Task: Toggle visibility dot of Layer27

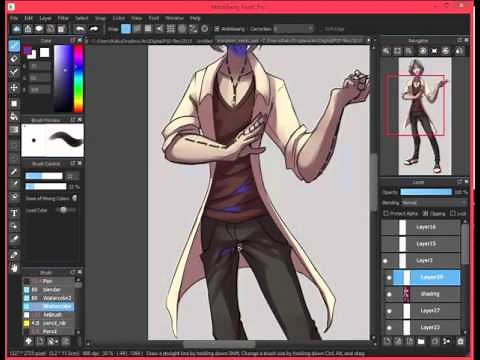Action: pyautogui.click(x=389, y=311)
